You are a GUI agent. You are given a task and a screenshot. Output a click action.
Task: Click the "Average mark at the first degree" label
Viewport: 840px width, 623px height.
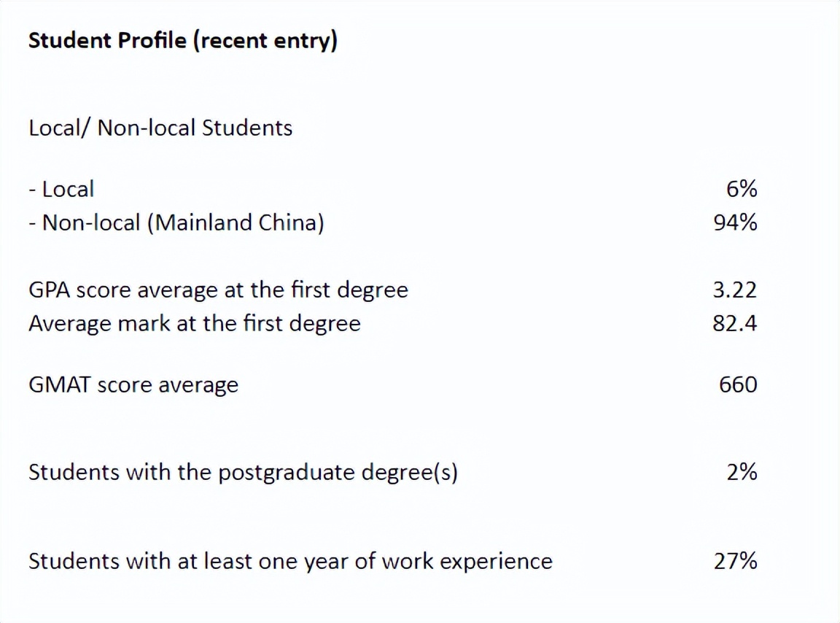coord(195,322)
